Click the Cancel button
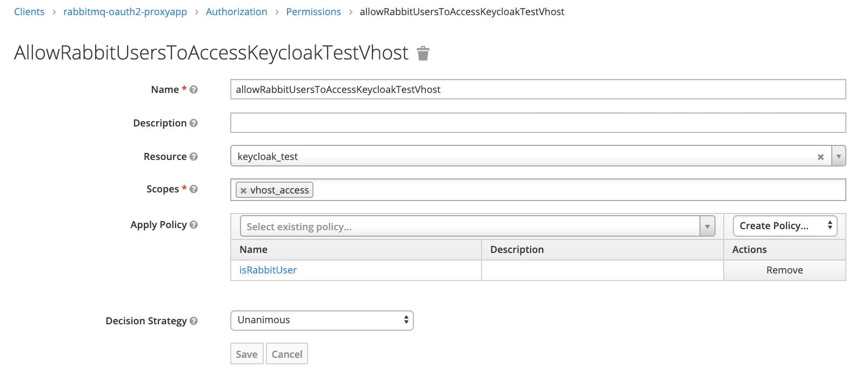Viewport: 868px width, 387px height. point(287,354)
